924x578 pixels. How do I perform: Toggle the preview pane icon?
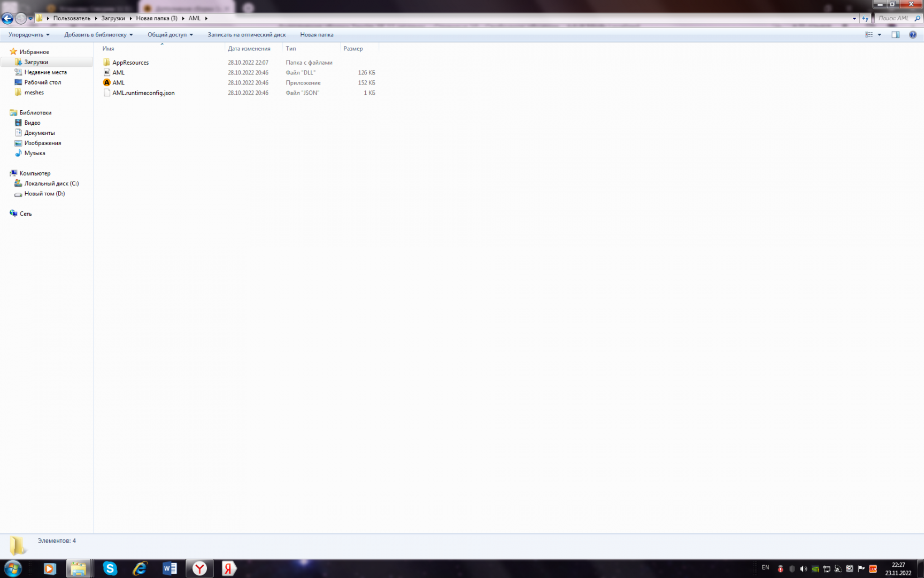coord(895,35)
